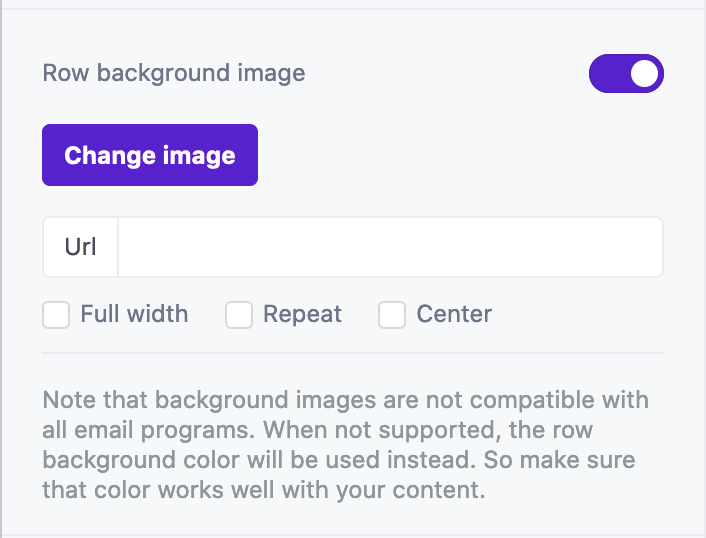
Task: Click the divider line below the checkboxes
Action: (x=352, y=352)
